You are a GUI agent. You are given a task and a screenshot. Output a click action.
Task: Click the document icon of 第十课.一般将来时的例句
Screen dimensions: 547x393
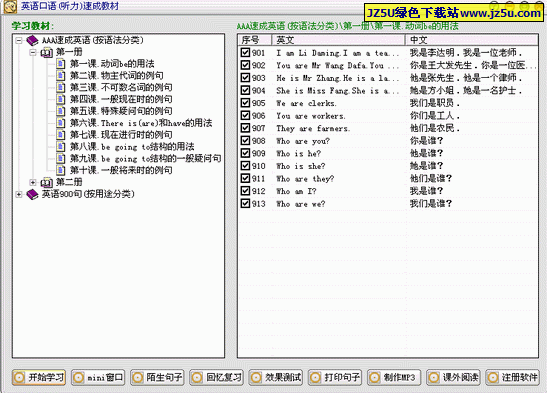tap(61, 171)
